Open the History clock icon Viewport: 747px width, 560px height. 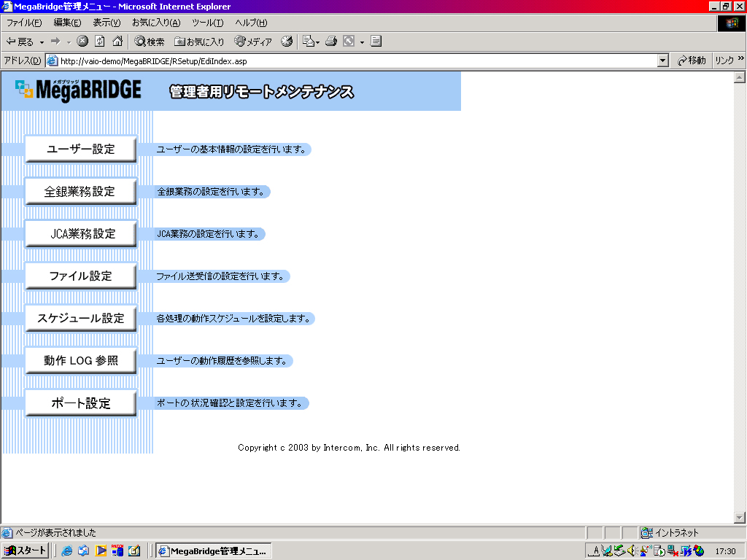[286, 42]
